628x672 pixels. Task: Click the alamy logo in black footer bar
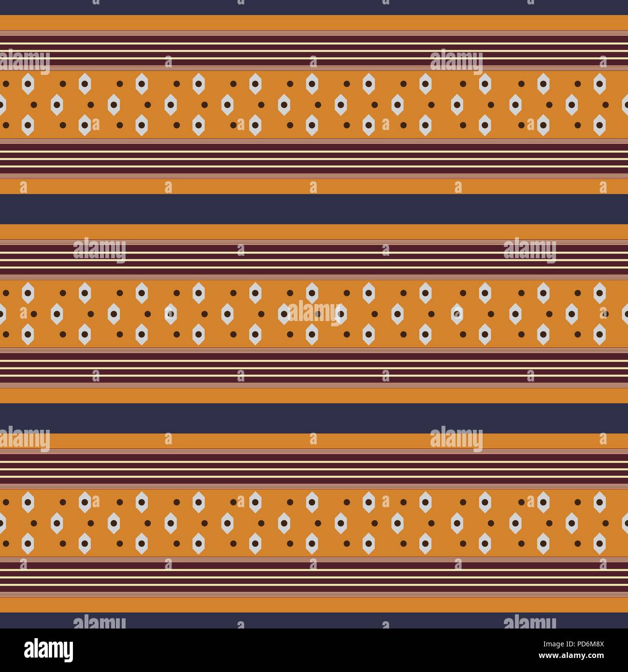click(48, 649)
